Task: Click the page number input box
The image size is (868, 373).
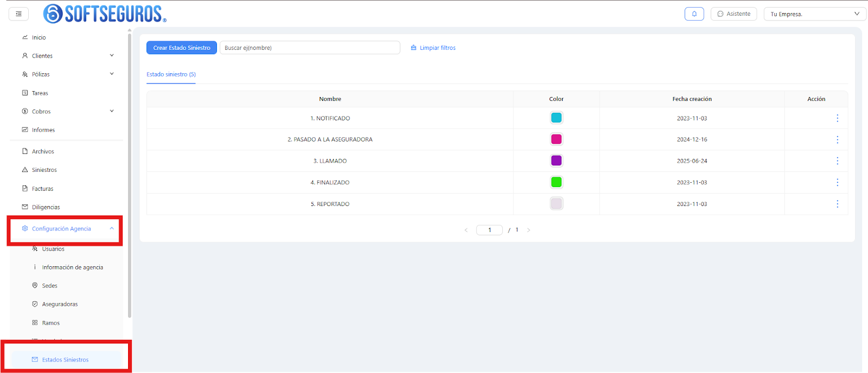Action: pyautogui.click(x=489, y=230)
